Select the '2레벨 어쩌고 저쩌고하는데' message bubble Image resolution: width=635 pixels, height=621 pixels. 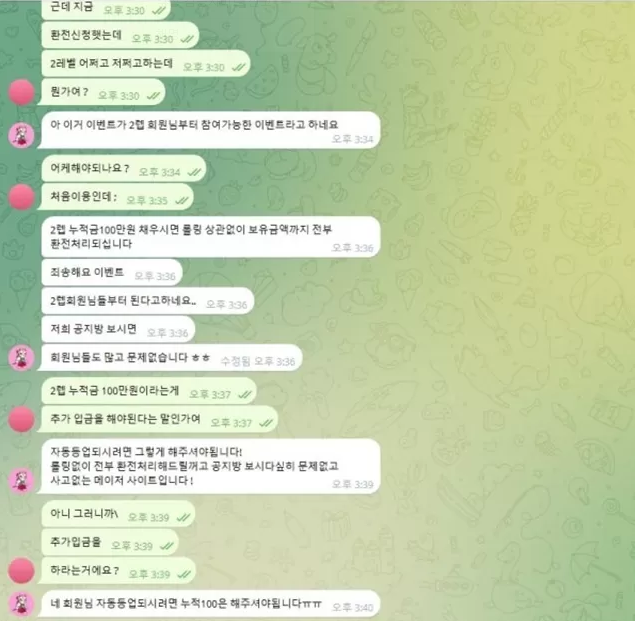[x=146, y=64]
